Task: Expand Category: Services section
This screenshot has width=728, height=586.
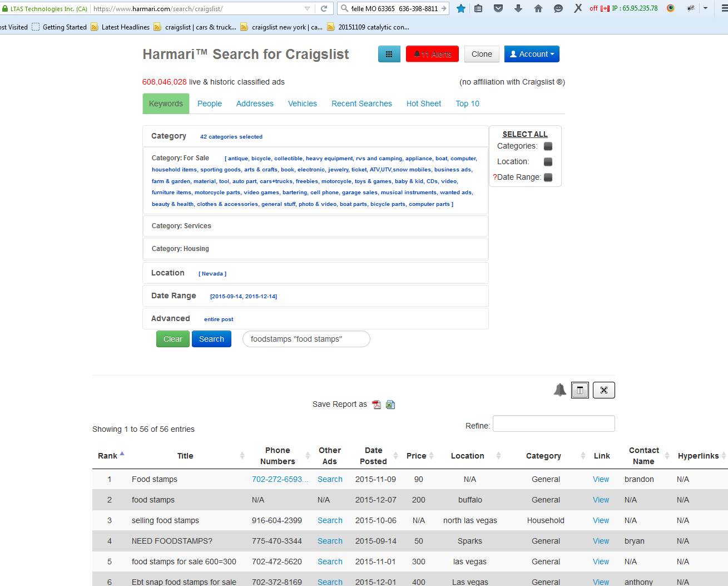Action: (315, 226)
